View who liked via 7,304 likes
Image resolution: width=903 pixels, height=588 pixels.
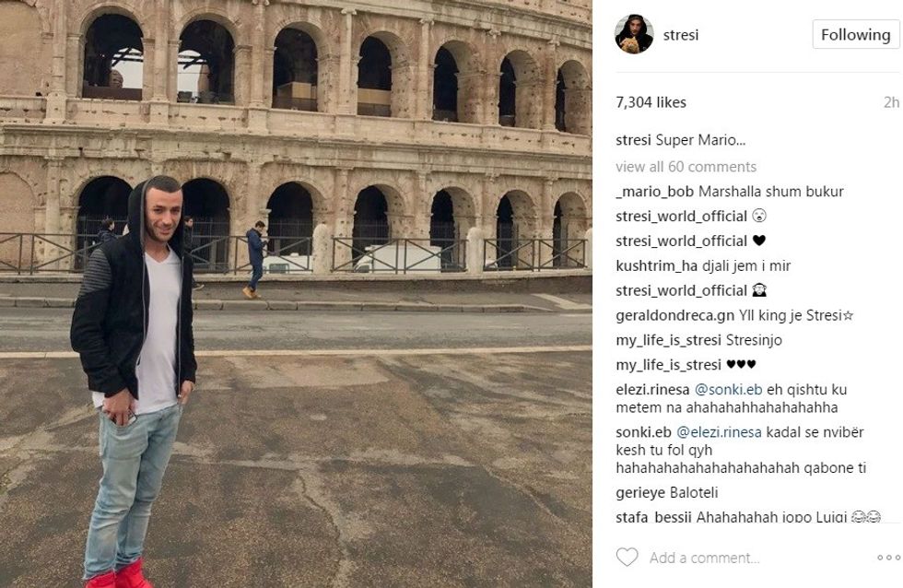(x=651, y=102)
